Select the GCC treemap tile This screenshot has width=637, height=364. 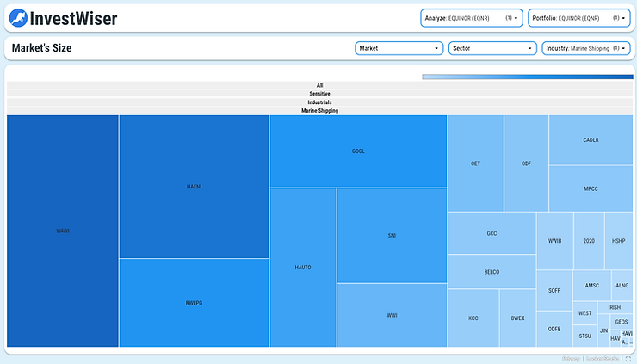click(492, 233)
